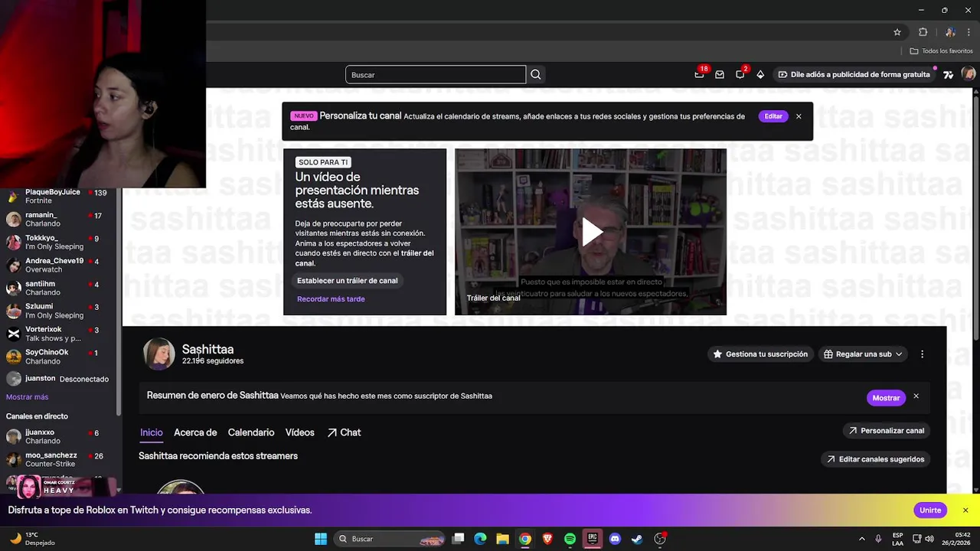Click the Twitch search magnifier button
This screenshot has width=980, height=551.
coord(536,74)
